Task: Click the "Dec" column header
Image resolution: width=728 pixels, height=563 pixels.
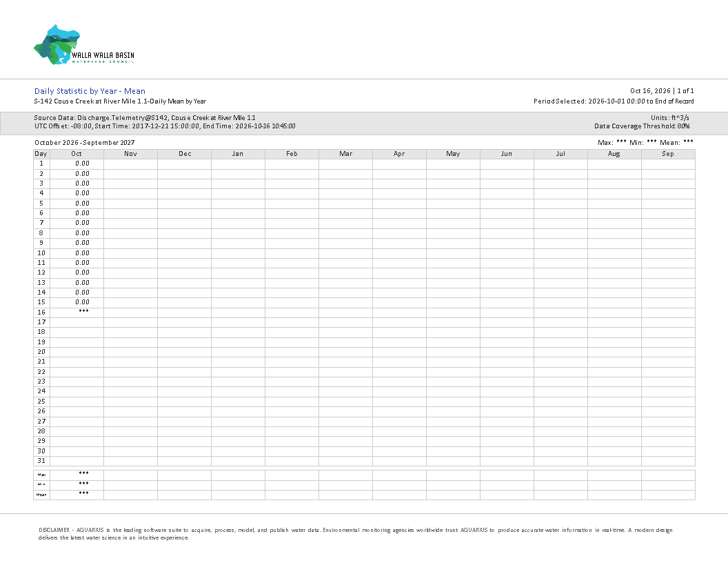Action: coord(184,154)
